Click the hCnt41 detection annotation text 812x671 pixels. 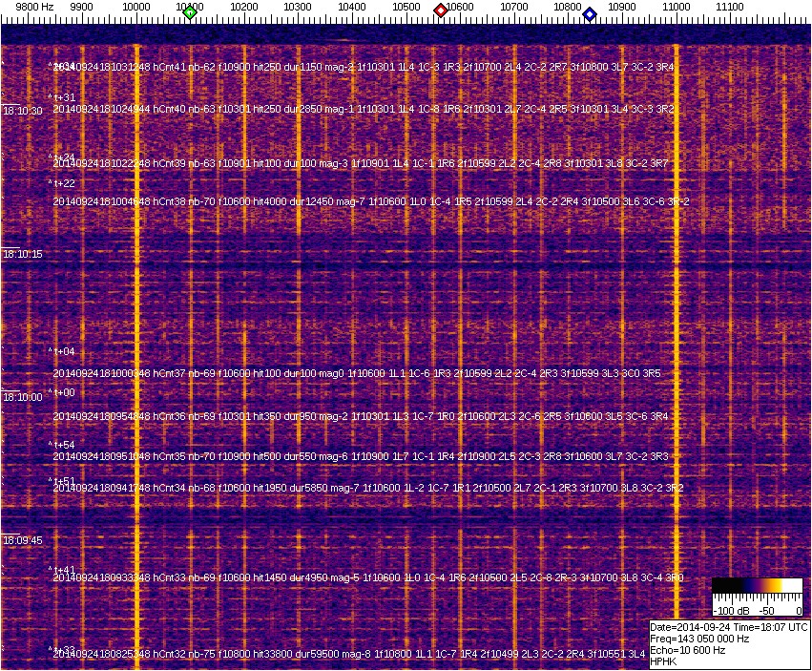coord(363,68)
